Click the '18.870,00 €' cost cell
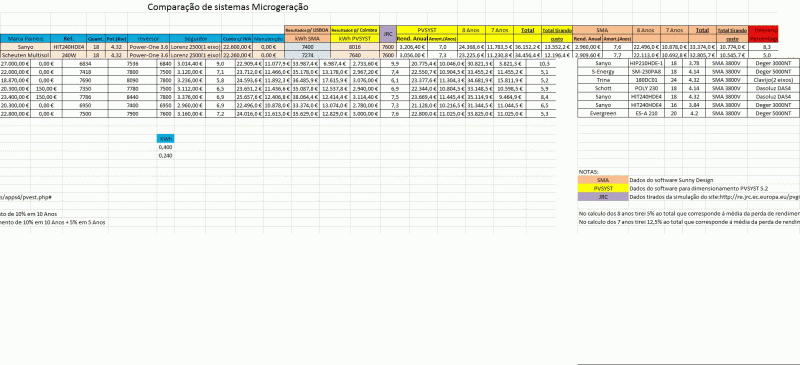Image resolution: width=800 pixels, height=365 pixels. point(15,80)
